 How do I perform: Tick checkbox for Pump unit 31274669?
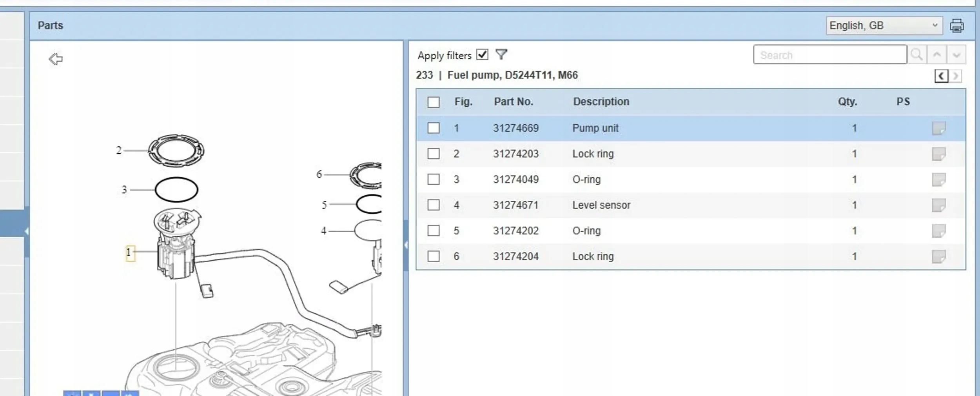point(433,128)
